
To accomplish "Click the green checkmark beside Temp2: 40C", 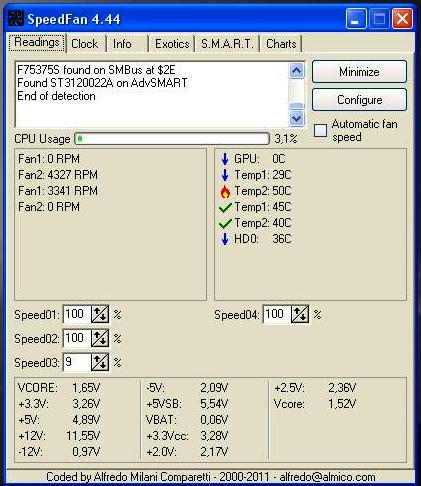I will (x=225, y=223).
